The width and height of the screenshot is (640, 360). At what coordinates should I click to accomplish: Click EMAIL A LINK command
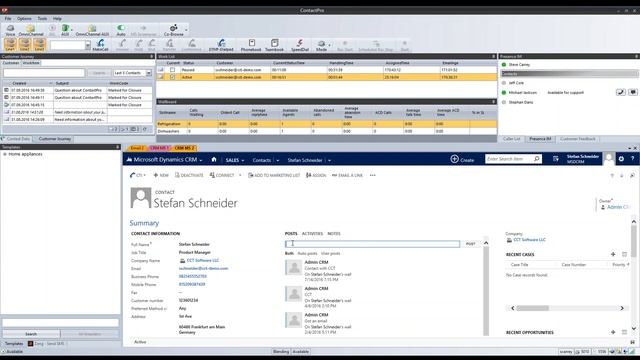347,175
